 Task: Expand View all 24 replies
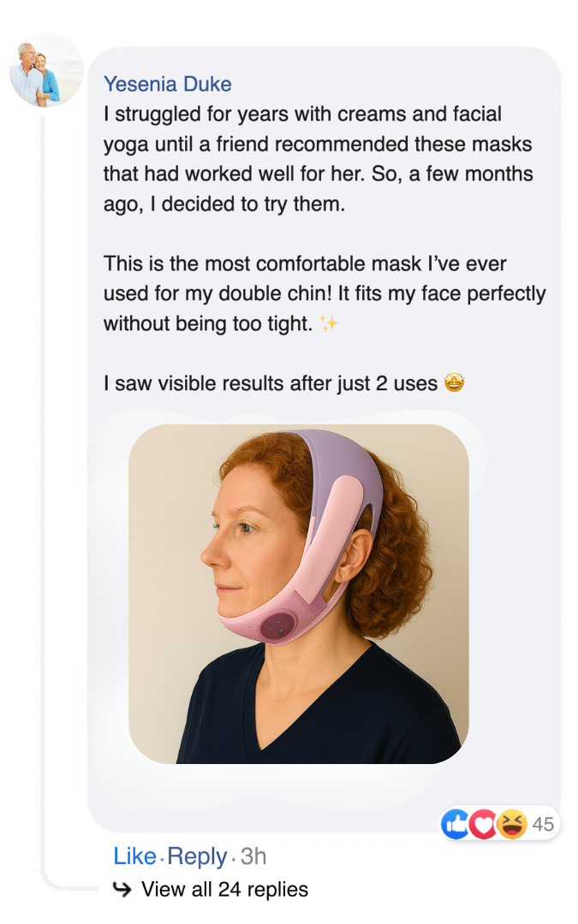pos(223,890)
